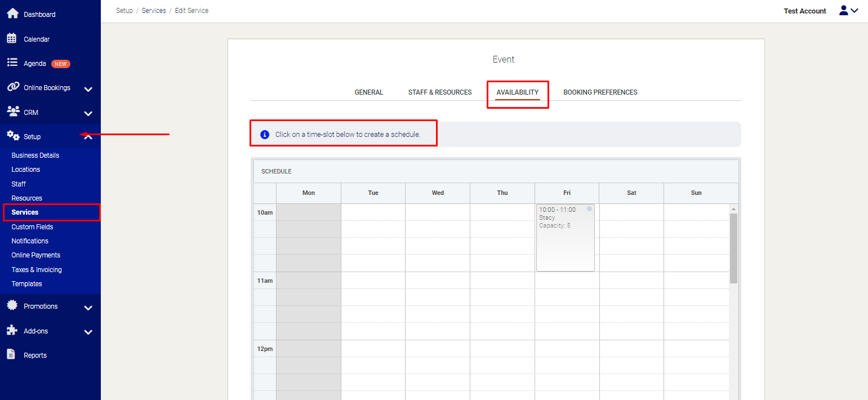Screen dimensions: 868x400
Task: Collapse the Setup submenu chevron
Action: (x=88, y=137)
